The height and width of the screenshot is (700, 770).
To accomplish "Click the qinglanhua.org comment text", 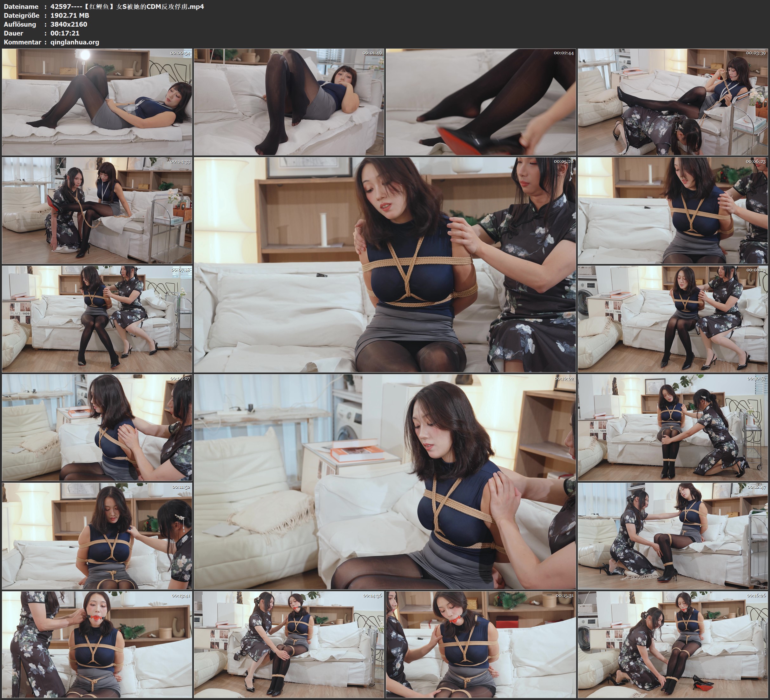I will pyautogui.click(x=75, y=42).
